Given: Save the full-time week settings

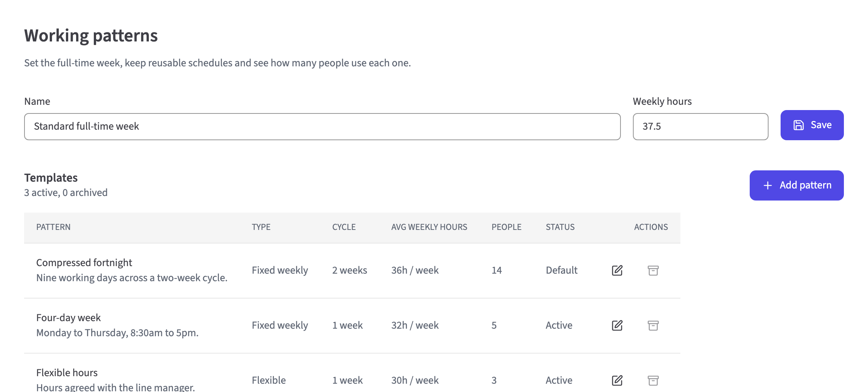Looking at the screenshot, I should click(x=812, y=125).
